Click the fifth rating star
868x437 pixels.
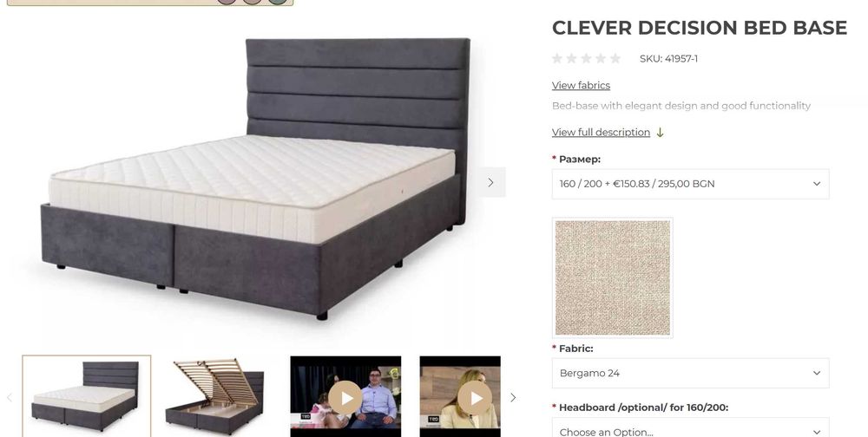pos(615,58)
